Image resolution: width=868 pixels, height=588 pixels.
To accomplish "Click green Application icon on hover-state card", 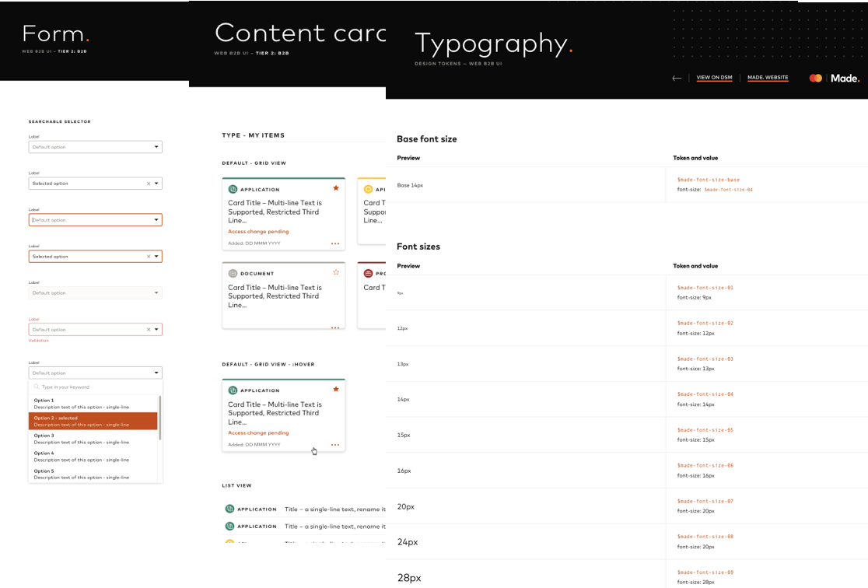I will [x=233, y=390].
